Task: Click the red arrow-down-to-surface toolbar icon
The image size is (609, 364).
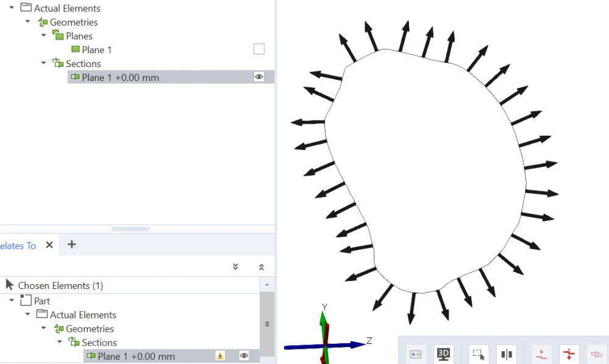Action: [x=541, y=354]
